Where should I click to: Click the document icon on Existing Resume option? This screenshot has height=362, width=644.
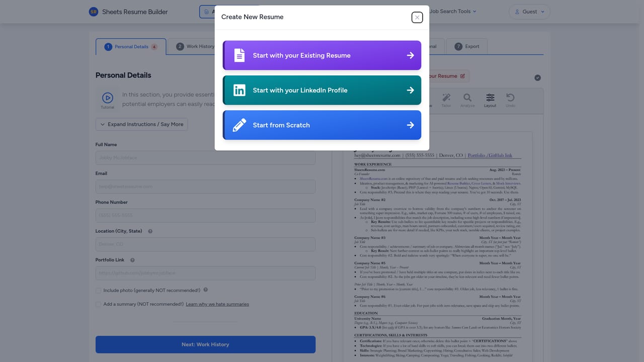239,55
